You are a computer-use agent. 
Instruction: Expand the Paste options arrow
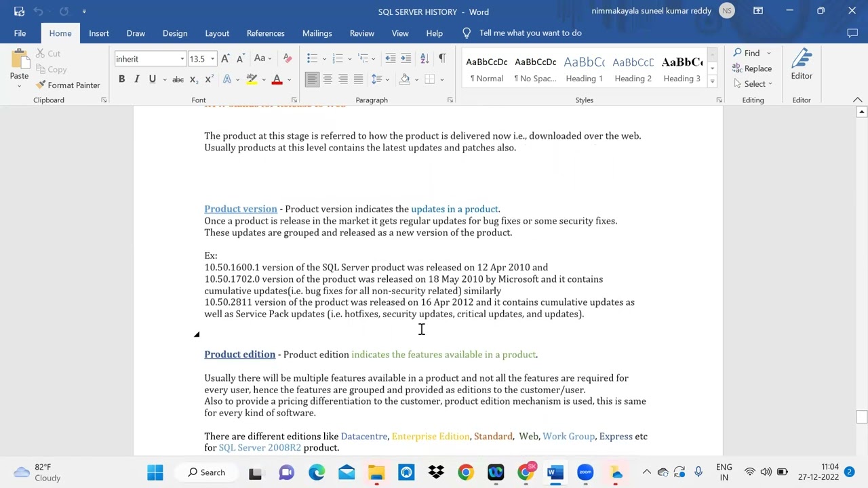click(19, 86)
